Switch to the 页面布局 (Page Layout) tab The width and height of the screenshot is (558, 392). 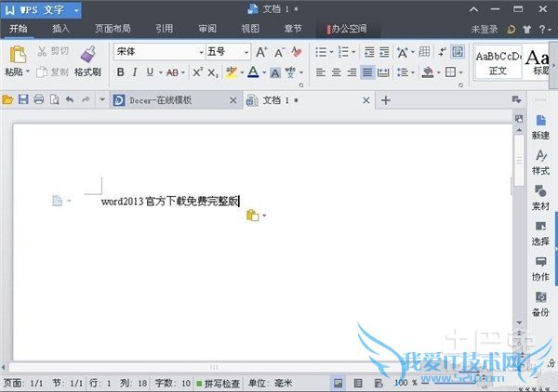click(x=113, y=29)
